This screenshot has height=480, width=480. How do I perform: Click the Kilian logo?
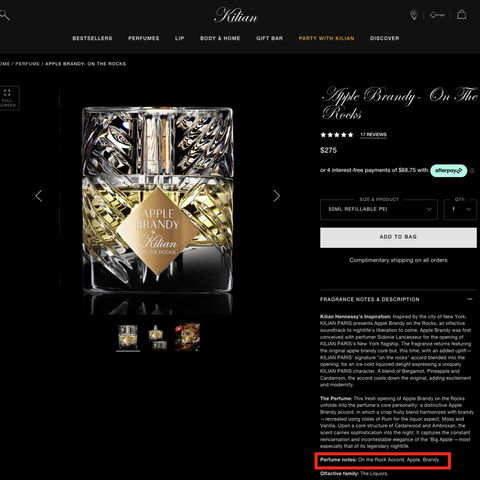pyautogui.click(x=236, y=16)
